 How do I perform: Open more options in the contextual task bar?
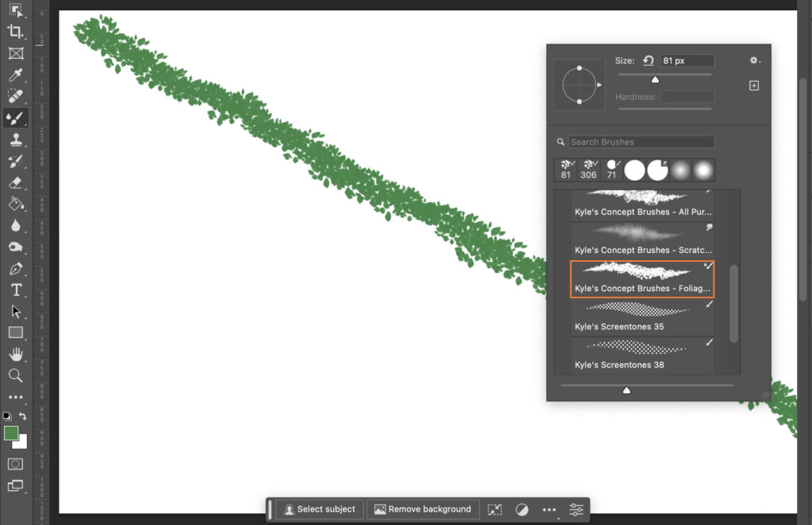[x=549, y=509]
